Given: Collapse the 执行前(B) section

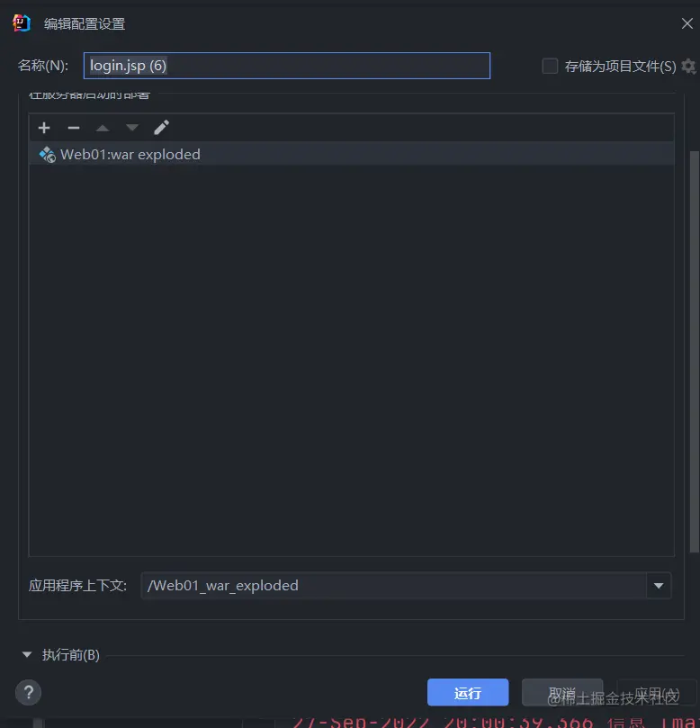Looking at the screenshot, I should pos(27,654).
